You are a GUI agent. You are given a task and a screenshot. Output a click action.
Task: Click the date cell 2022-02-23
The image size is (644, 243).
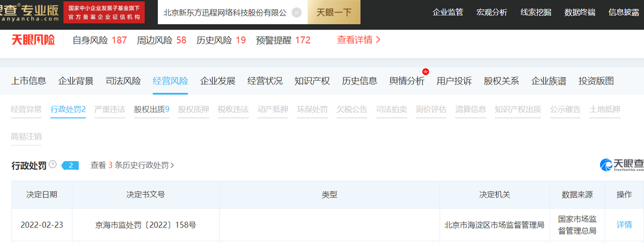[x=42, y=225]
